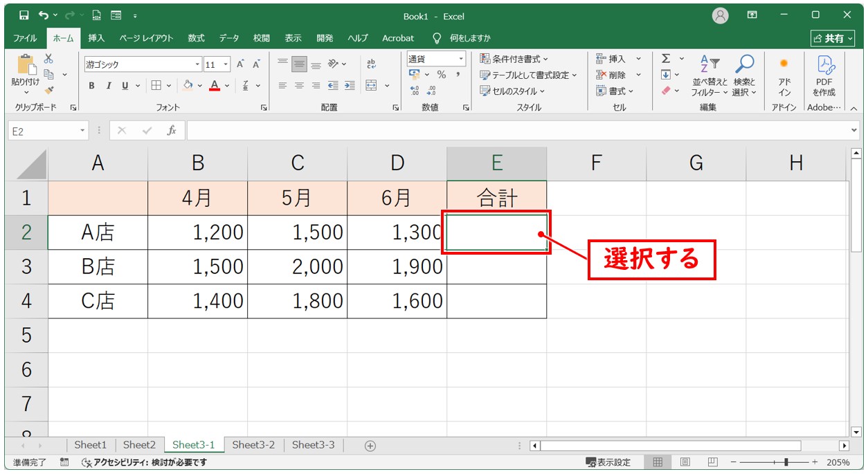Switch to the 挿入 ribbon tab

96,38
